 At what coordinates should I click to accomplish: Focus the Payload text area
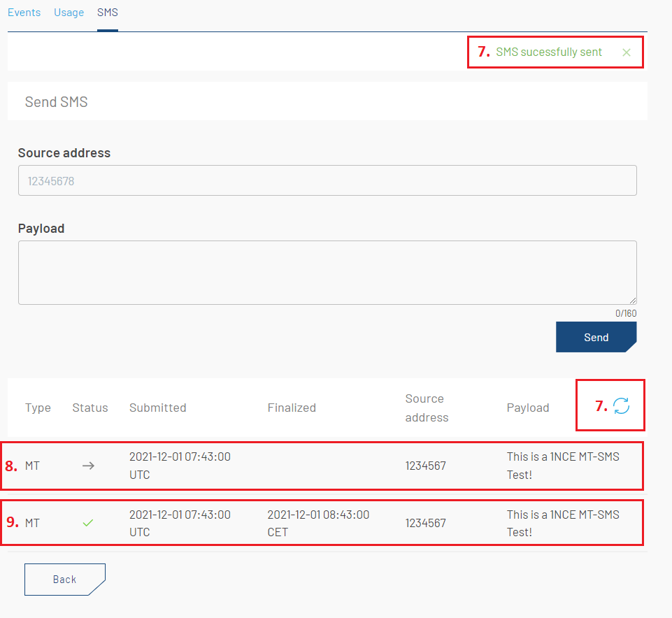327,273
